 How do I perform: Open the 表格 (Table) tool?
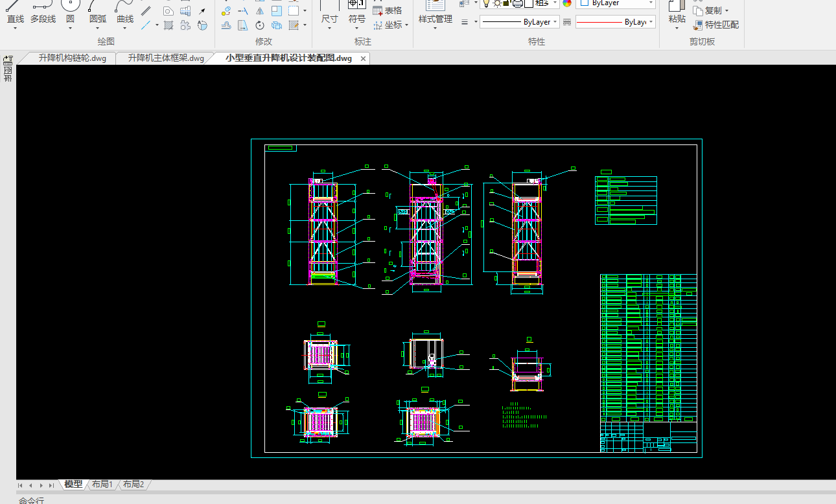(x=388, y=10)
